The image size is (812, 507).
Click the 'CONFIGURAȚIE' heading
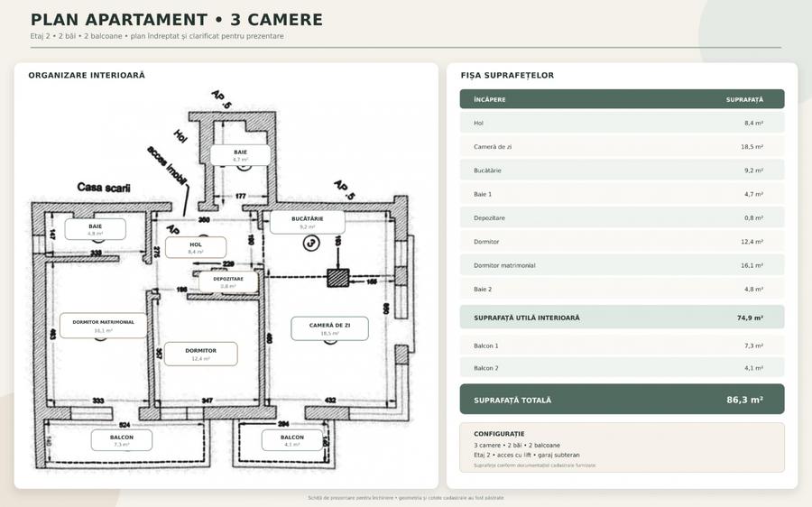499,434
